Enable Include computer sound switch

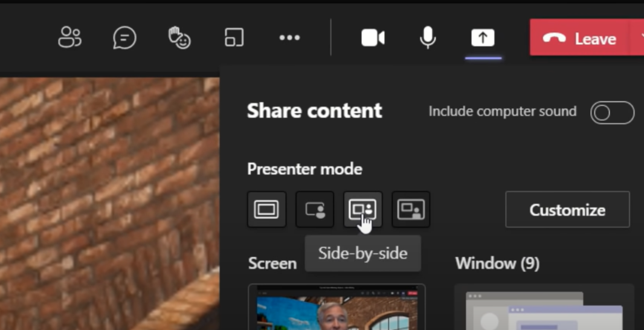[x=612, y=112]
